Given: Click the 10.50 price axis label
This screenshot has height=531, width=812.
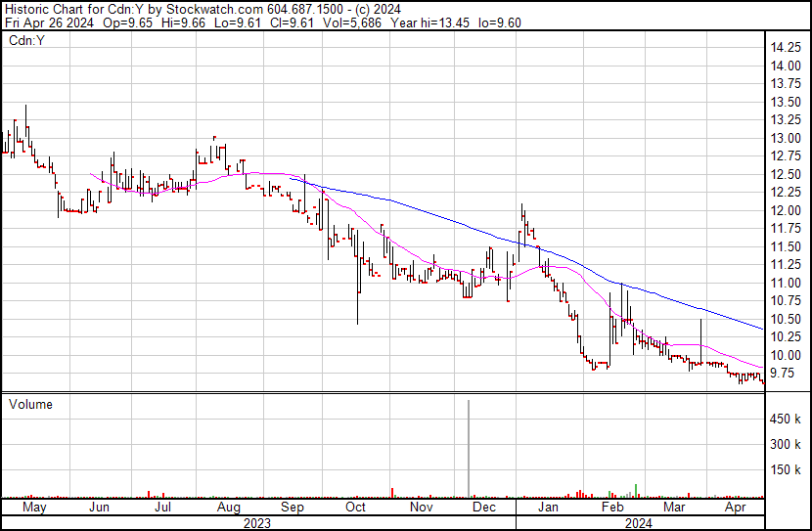Looking at the screenshot, I should [x=786, y=320].
